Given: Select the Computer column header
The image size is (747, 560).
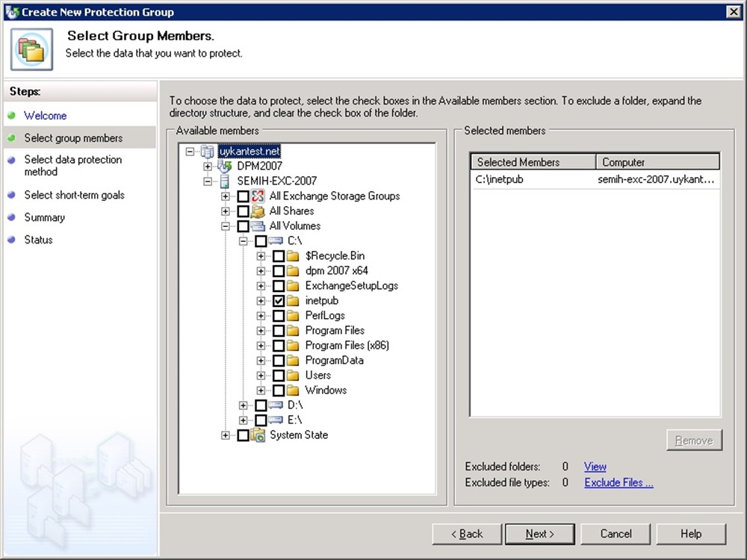Looking at the screenshot, I should pyautogui.click(x=657, y=162).
